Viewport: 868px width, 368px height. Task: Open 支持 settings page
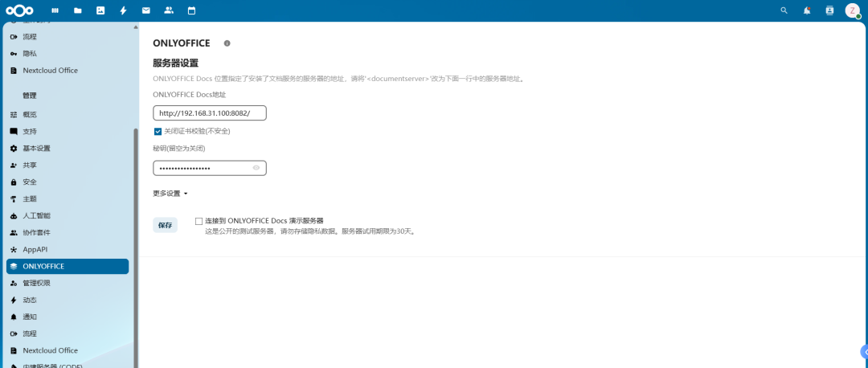[68, 132]
